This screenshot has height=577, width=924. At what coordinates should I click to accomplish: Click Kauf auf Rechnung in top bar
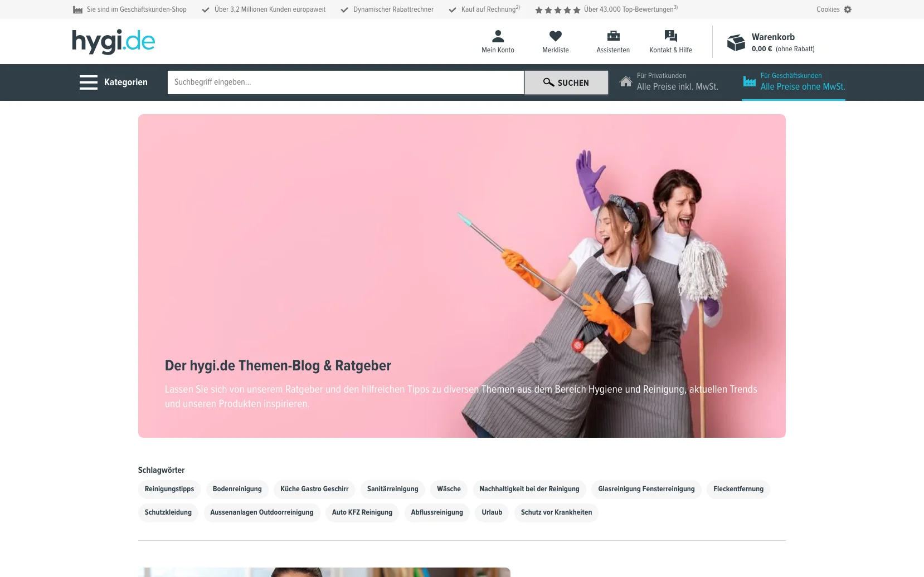click(x=490, y=9)
